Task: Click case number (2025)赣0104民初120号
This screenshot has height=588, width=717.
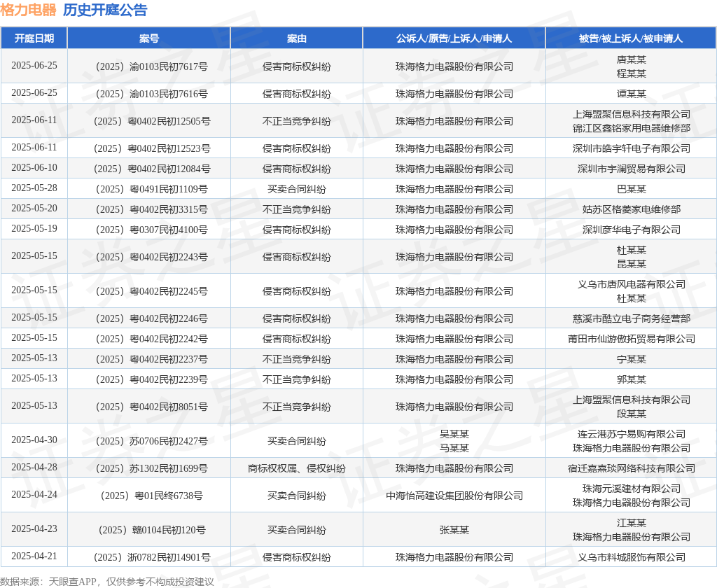Action: point(152,531)
